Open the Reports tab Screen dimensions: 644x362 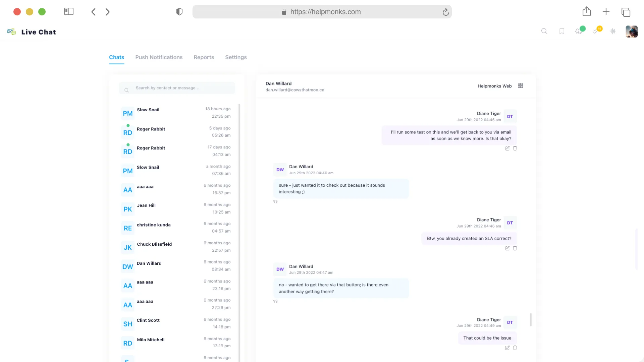[204, 57]
